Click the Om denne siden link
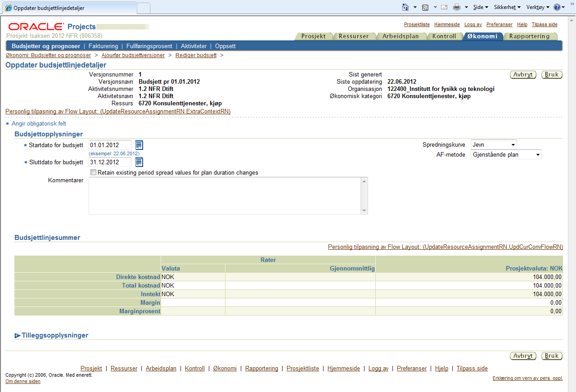Screen dimensions: 576x392 (x=23, y=381)
